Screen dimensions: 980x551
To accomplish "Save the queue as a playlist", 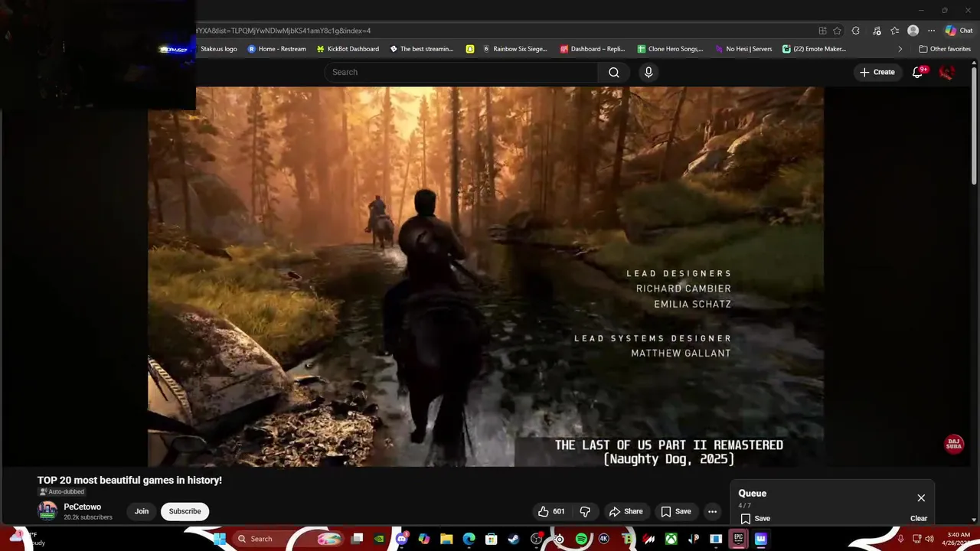I will click(756, 518).
